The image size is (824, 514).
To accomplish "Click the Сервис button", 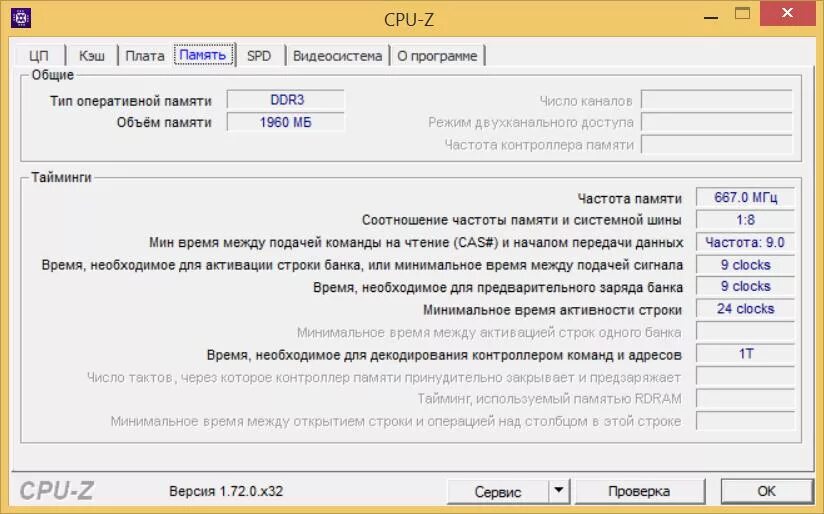I will pos(497,492).
